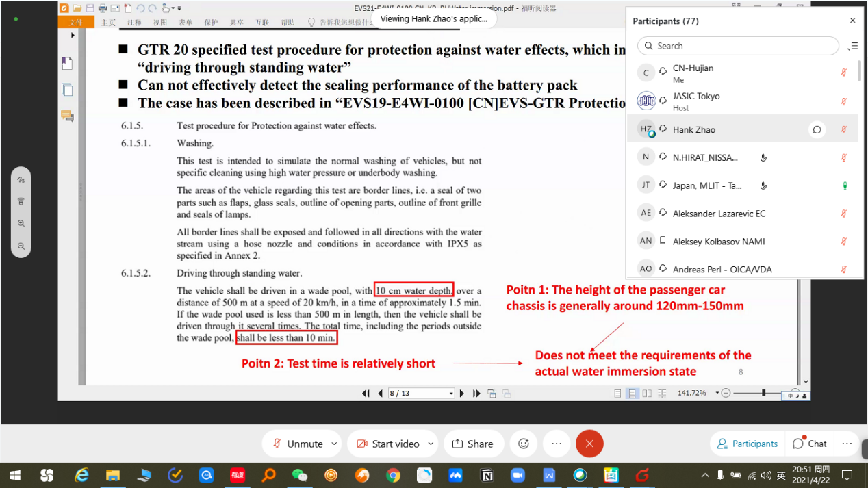Open reactions emoji button in meeting bar

(524, 444)
